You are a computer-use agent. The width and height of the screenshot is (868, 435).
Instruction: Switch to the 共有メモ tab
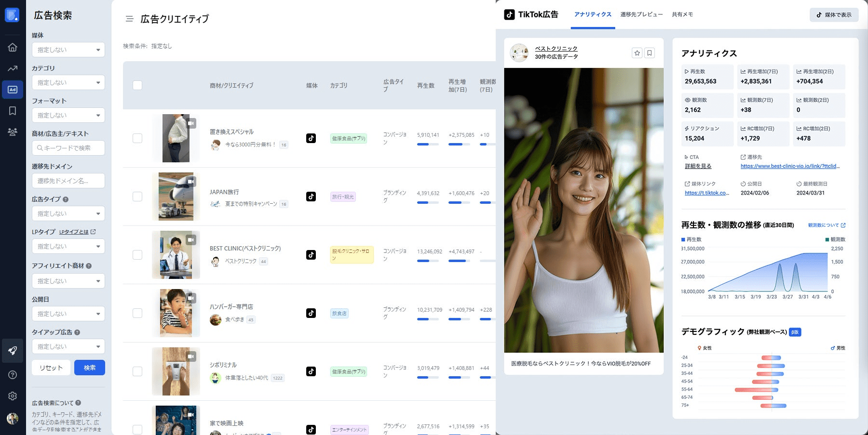(682, 14)
